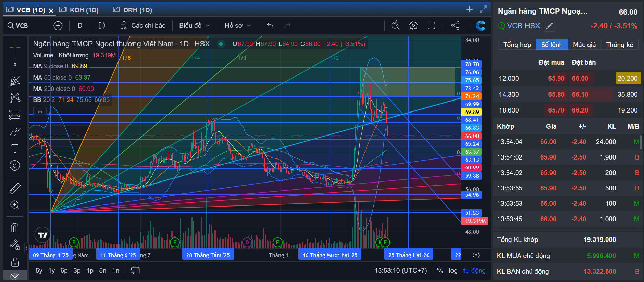
Task: Set the chart range to 1y
Action: tap(52, 271)
